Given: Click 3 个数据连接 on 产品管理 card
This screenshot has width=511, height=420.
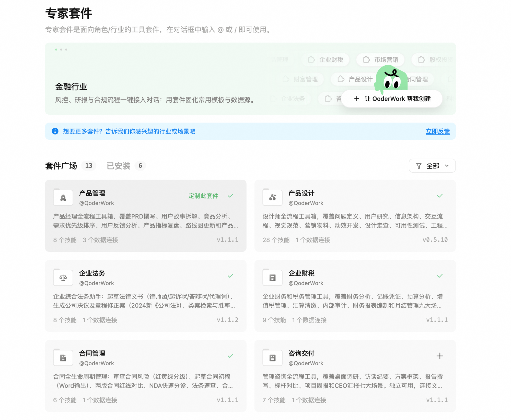Looking at the screenshot, I should pos(100,240).
